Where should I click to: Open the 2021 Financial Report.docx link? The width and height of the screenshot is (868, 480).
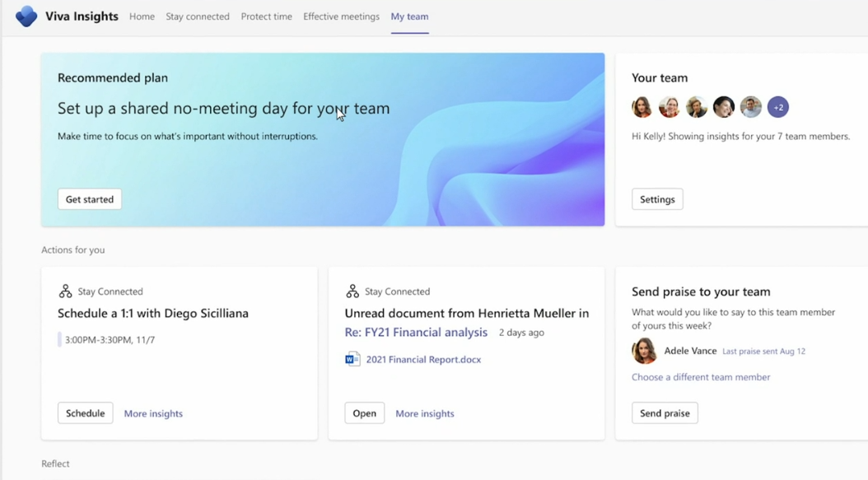pyautogui.click(x=423, y=359)
